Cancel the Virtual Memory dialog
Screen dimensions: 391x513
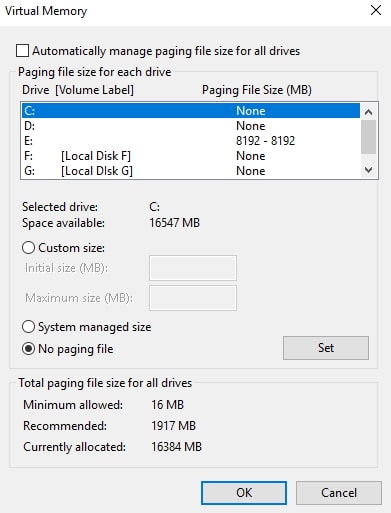(x=339, y=493)
